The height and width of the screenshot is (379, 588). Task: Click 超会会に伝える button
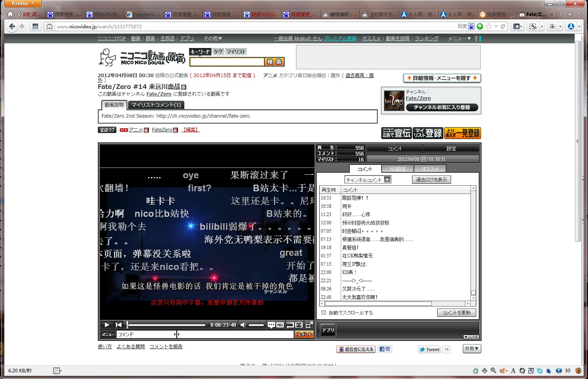[356, 349]
